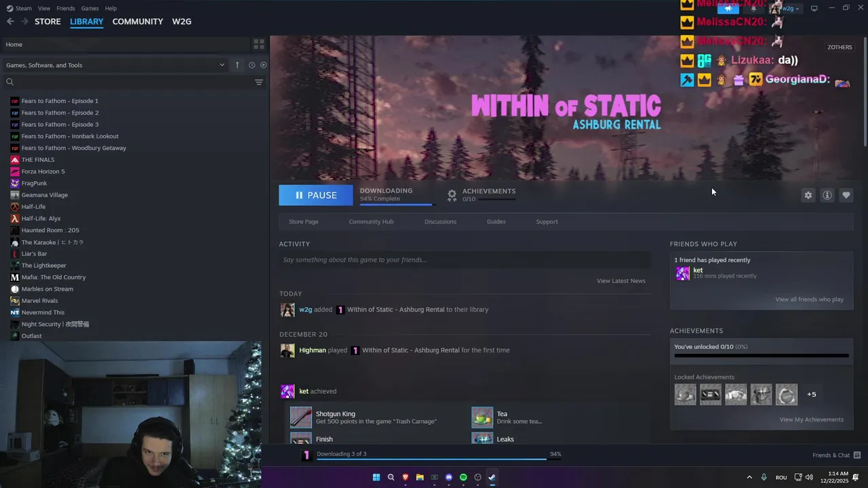
Task: Expand Games, Software, and Tools dropdown
Action: (x=115, y=65)
